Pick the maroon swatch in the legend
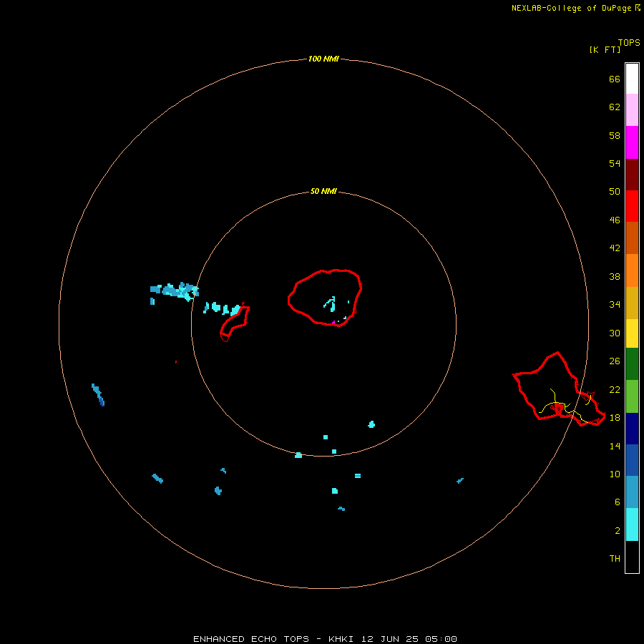644x644 pixels. tap(632, 174)
